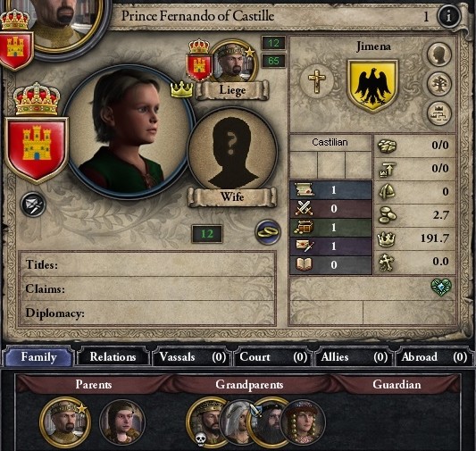Screen dimensions: 476x451
Task: Click the mother portrait under Parents
Action: tap(122, 422)
